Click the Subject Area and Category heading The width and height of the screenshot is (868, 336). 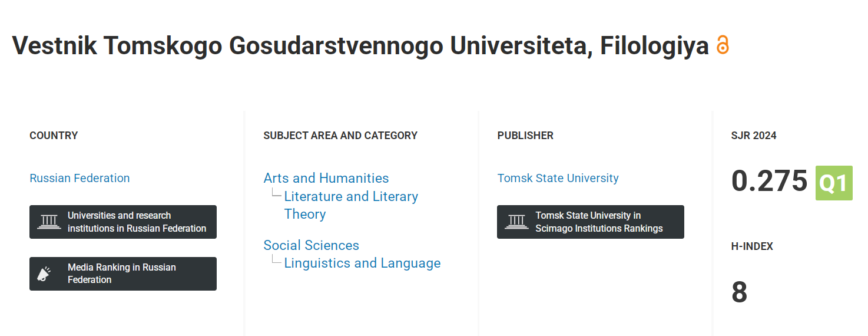point(340,136)
